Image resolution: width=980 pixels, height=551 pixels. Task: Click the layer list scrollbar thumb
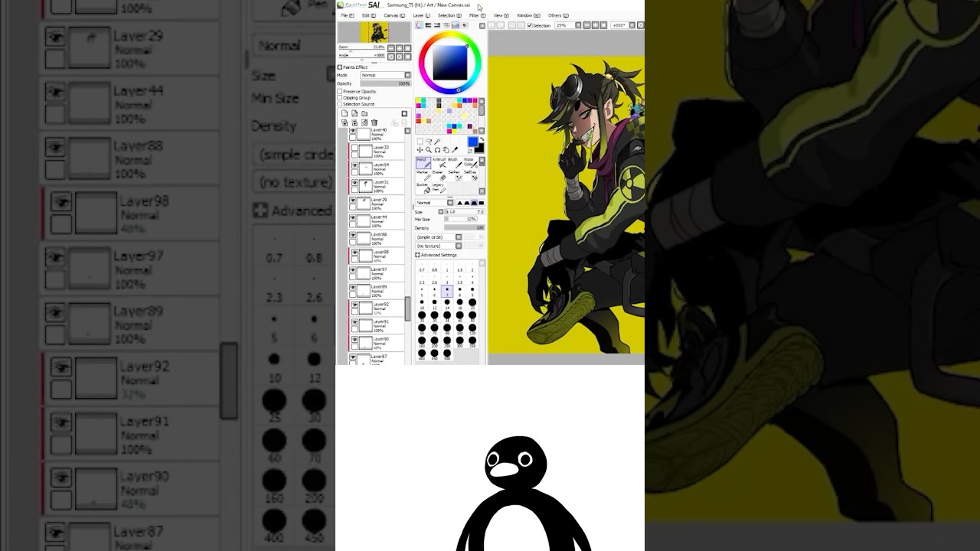tap(407, 309)
